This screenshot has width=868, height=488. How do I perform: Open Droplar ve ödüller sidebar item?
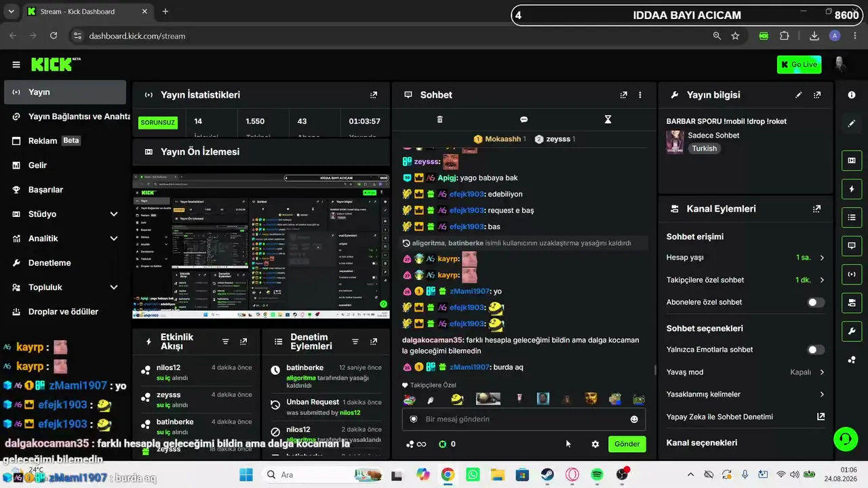(x=65, y=312)
